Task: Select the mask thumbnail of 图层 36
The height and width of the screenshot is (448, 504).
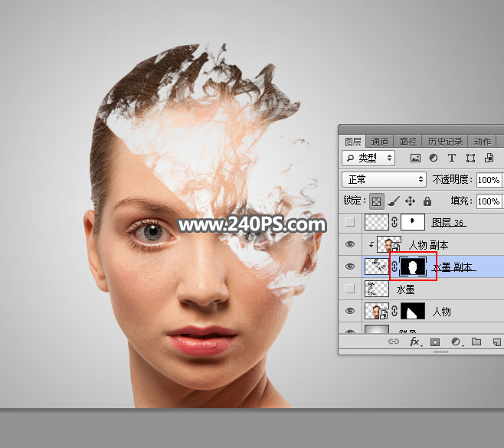Action: click(x=413, y=222)
